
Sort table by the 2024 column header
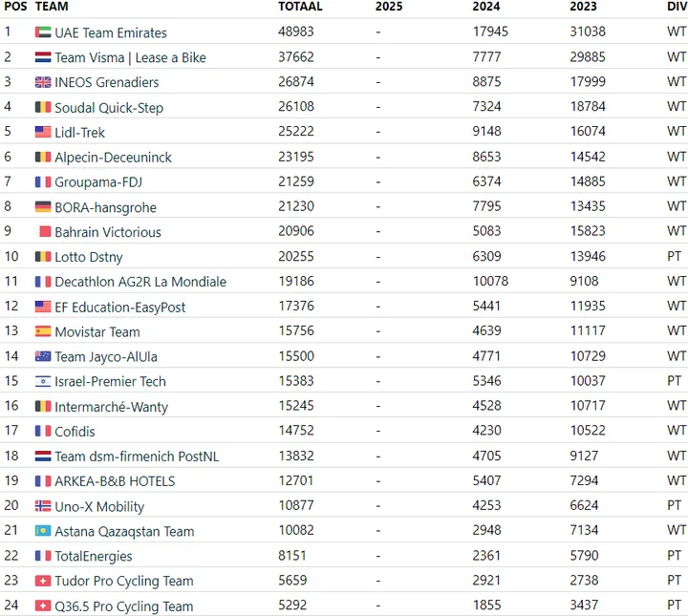pyautogui.click(x=486, y=7)
